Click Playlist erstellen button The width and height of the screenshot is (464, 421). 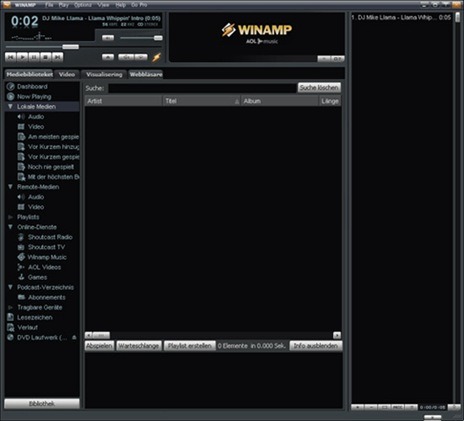click(189, 346)
